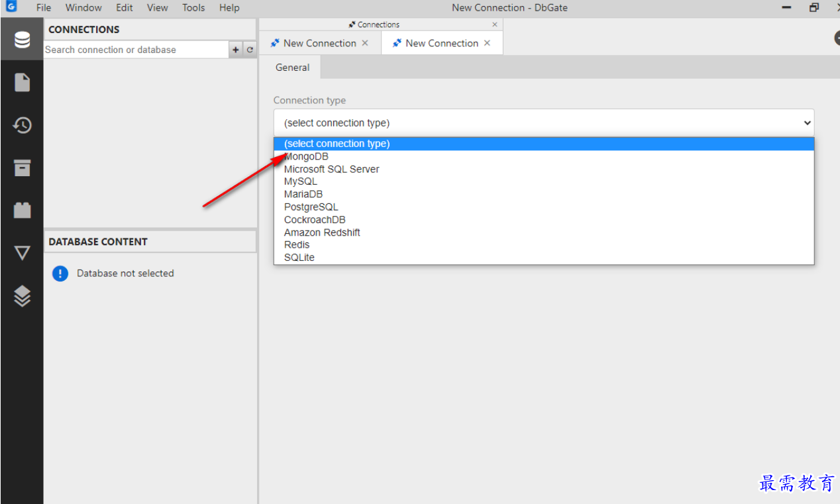Click the DATABASE CONTENT panel header
The height and width of the screenshot is (504, 840).
(x=150, y=242)
